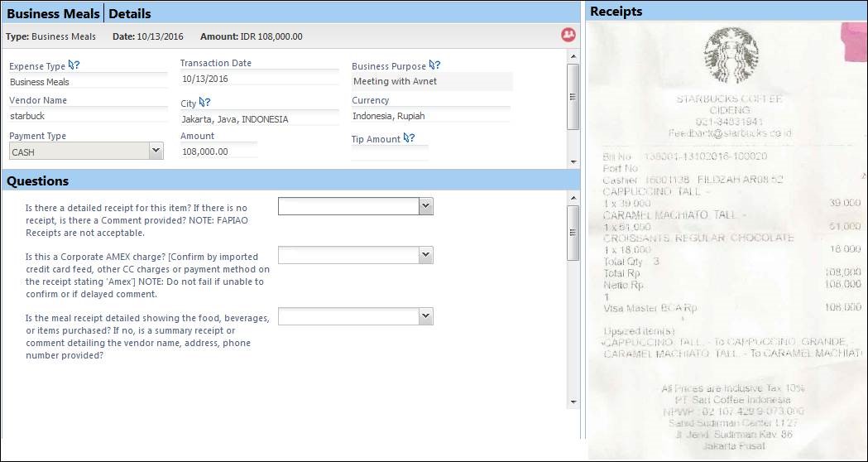Click the Currency field showing Indonesia, Rupiah

[x=430, y=116]
